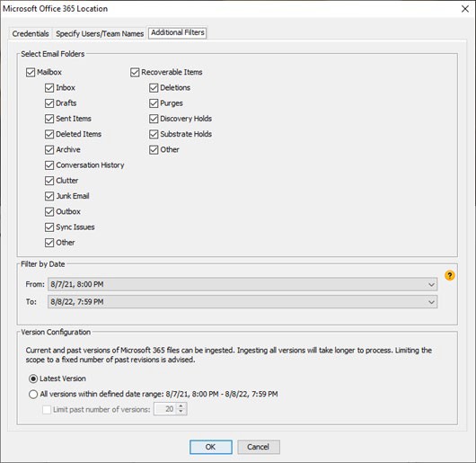Toggle the Deletions checkbox
This screenshot has width=476, height=463.
(154, 88)
